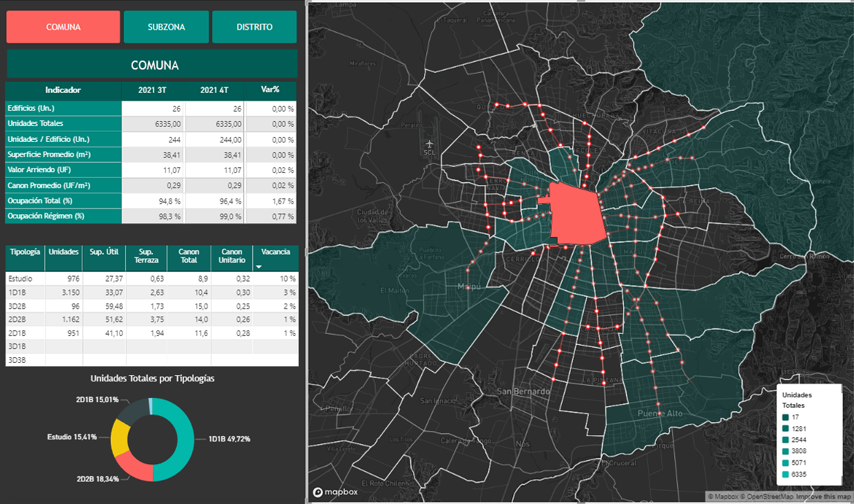Click the sort arrow under Vacancia header
This screenshot has width=854, height=504.
pyautogui.click(x=259, y=266)
